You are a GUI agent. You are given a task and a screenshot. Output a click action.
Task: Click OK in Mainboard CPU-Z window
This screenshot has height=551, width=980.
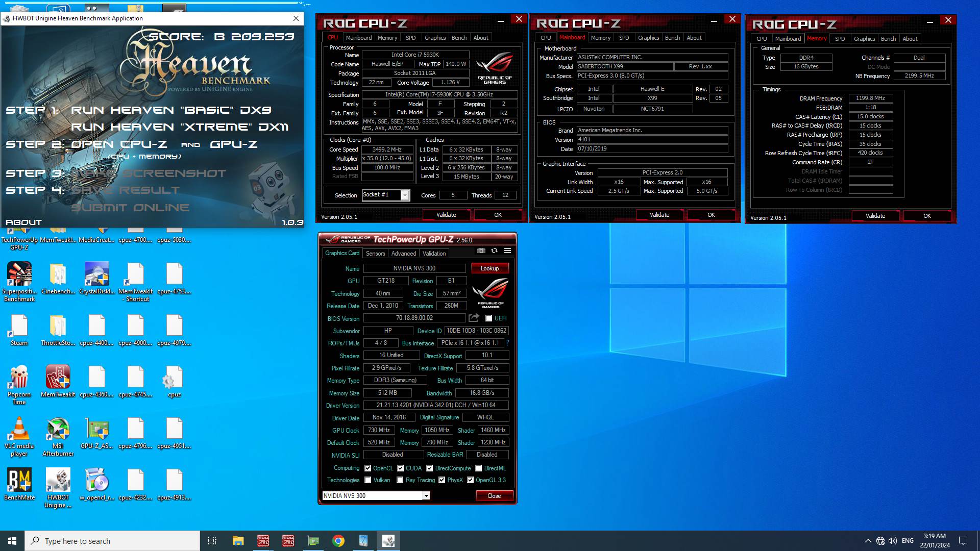711,215
